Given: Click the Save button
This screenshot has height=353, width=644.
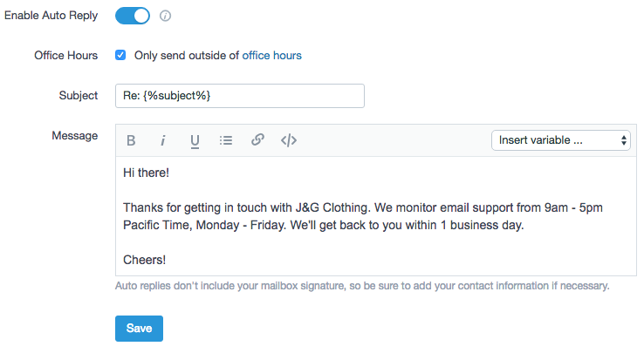Looking at the screenshot, I should click(139, 329).
